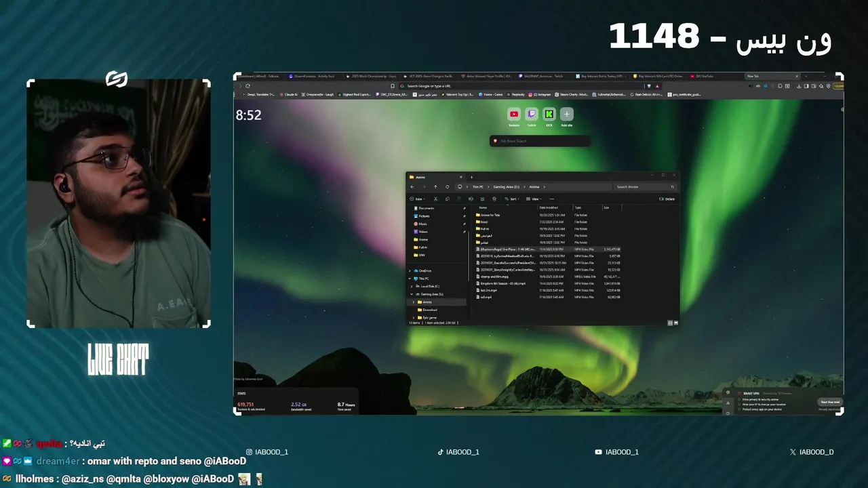
Task: Open the See more ellipsis menu in Explorer
Action: [x=551, y=199]
